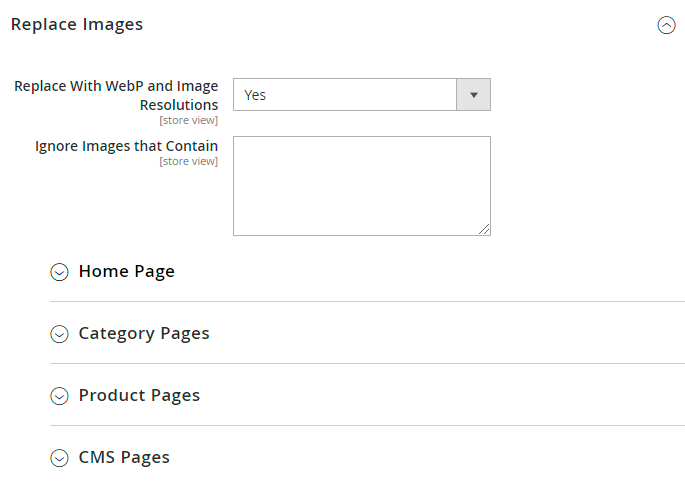This screenshot has width=685, height=497.
Task: Click the store view scope under Ignore Images
Action: coord(188,161)
